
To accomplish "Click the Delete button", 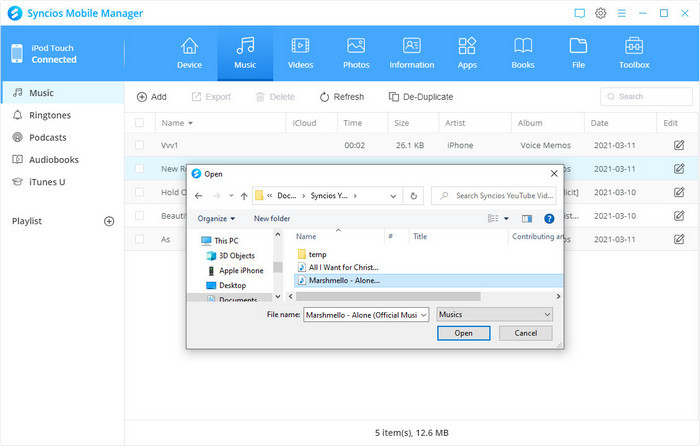I will [275, 97].
